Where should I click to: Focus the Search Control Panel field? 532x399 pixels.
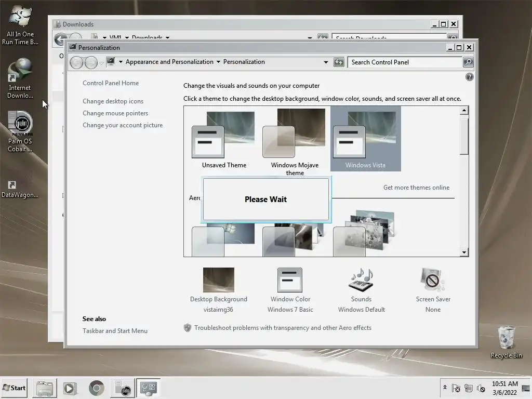(x=405, y=62)
